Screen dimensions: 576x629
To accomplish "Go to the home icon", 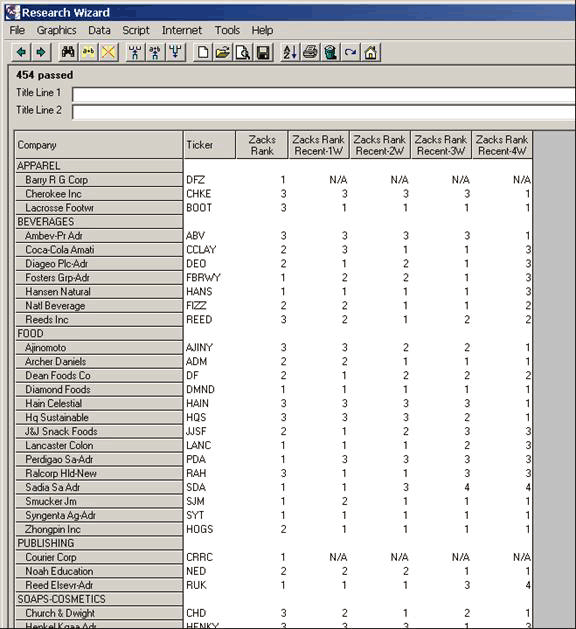I will (371, 52).
